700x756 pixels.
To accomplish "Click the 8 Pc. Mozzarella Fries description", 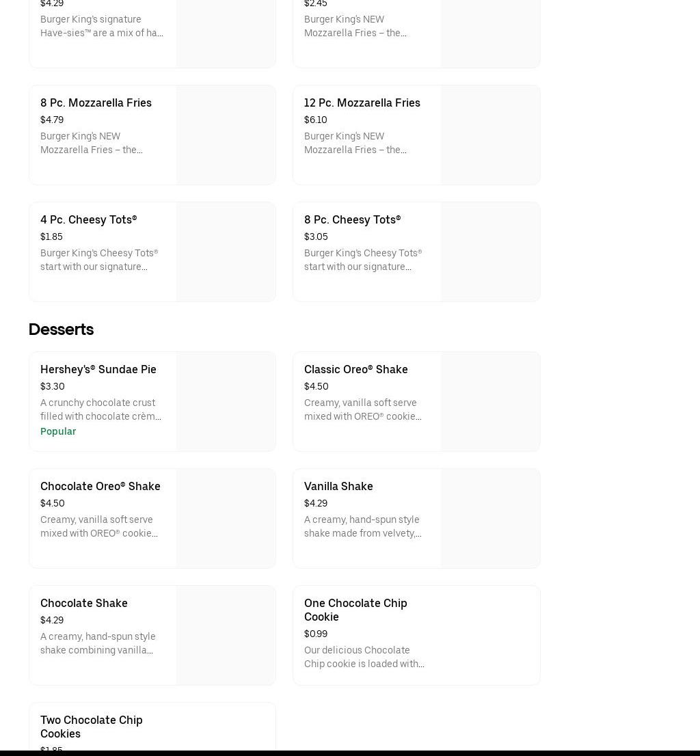I will point(92,143).
